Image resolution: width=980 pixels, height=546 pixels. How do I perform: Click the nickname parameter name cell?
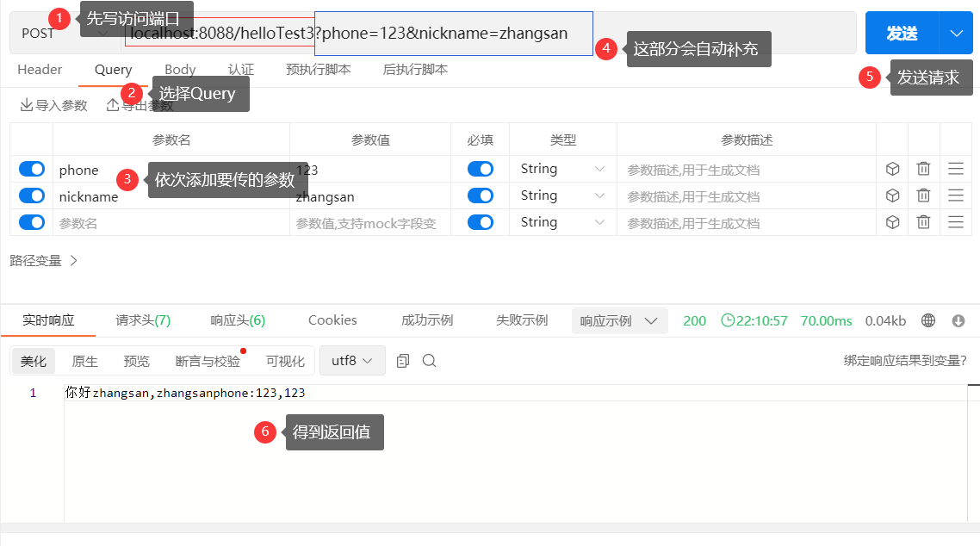[x=171, y=196]
